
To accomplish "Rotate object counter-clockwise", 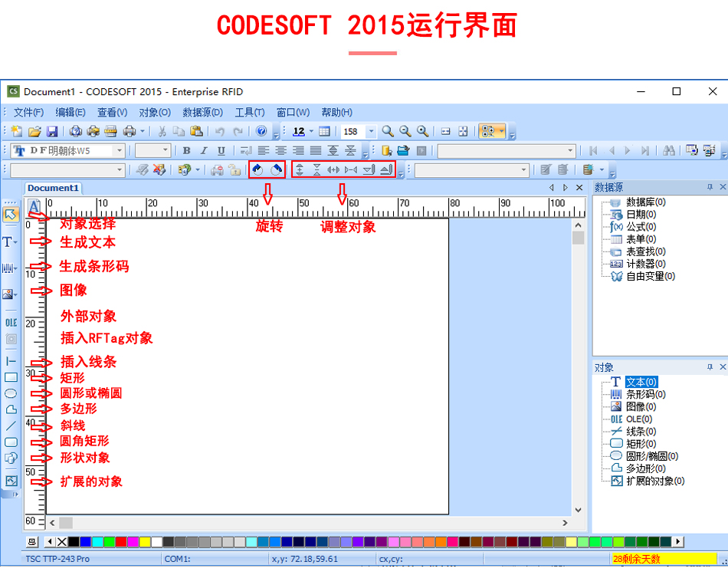I will tap(258, 170).
